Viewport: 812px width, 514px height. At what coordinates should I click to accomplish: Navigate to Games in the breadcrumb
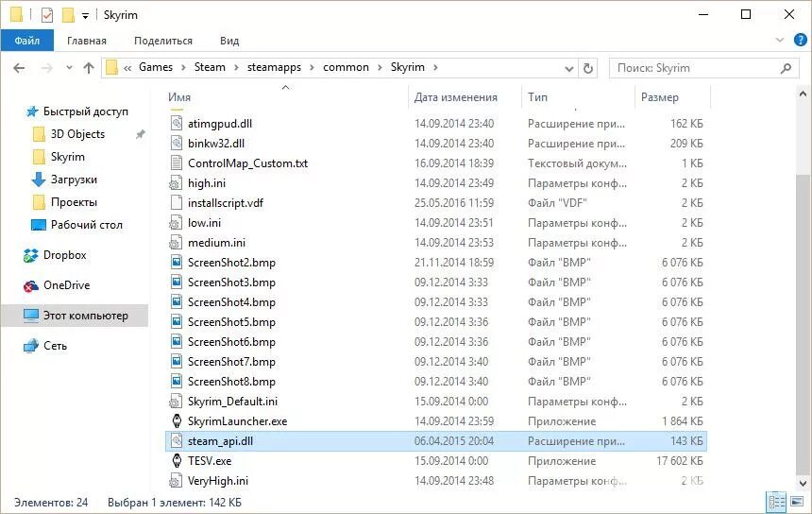[x=156, y=67]
